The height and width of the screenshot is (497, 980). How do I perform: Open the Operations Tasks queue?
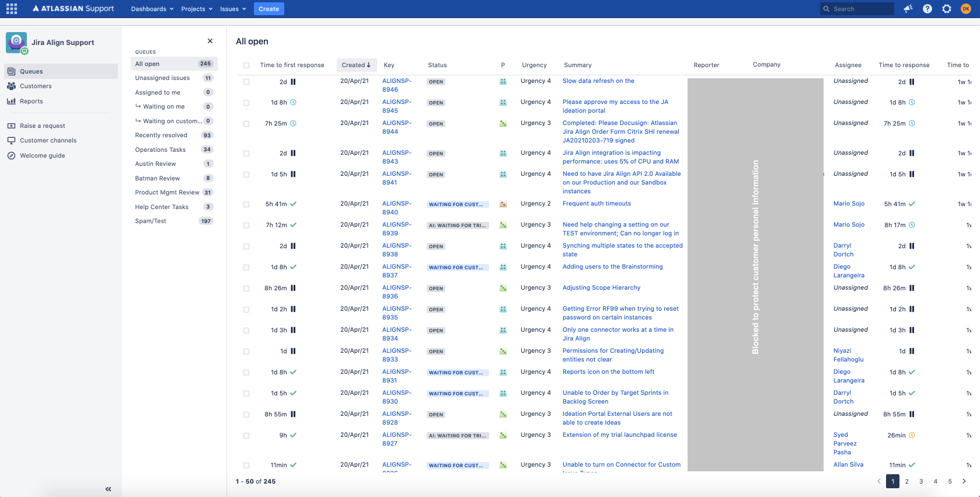point(174,150)
